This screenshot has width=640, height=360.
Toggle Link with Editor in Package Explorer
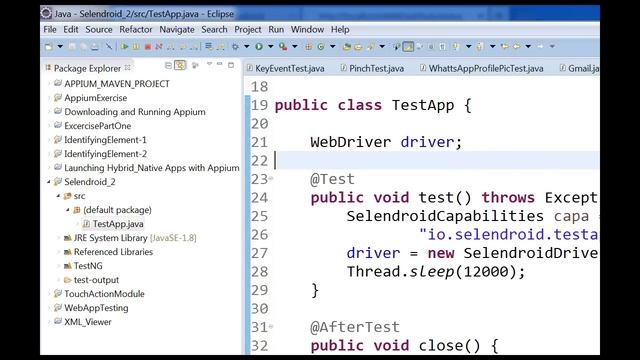(x=180, y=65)
